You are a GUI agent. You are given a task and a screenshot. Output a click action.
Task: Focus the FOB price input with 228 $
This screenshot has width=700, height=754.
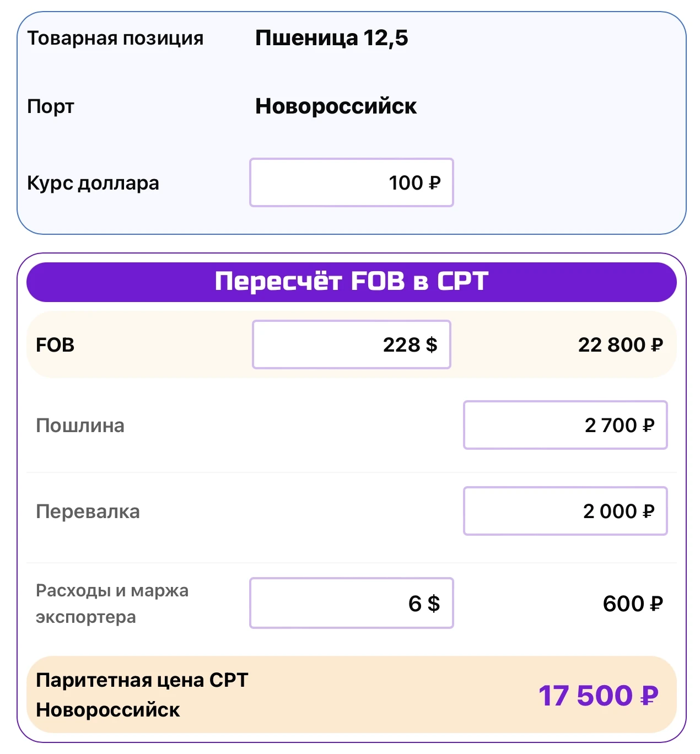tap(351, 344)
